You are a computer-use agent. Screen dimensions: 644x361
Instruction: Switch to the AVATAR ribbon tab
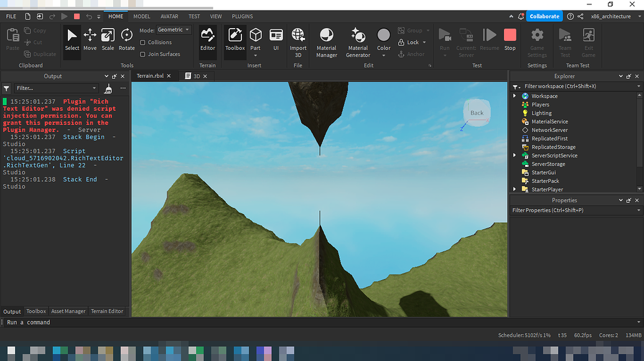click(169, 16)
